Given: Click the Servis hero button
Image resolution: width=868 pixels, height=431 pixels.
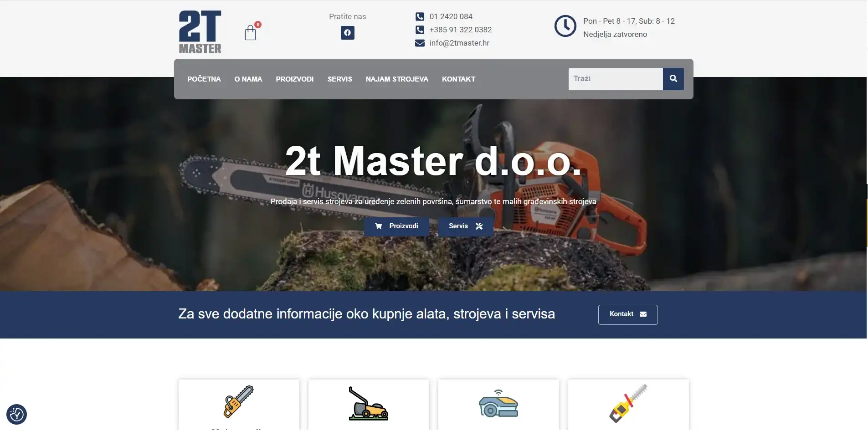Looking at the screenshot, I should (x=465, y=226).
